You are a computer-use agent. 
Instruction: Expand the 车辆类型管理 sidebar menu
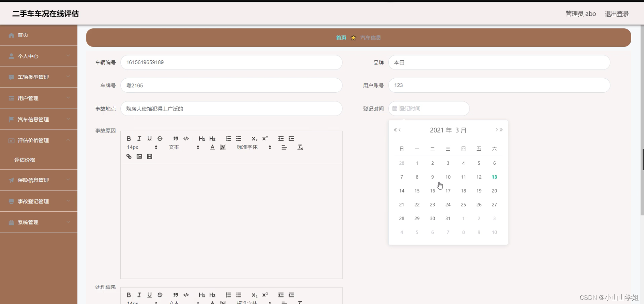(39, 77)
